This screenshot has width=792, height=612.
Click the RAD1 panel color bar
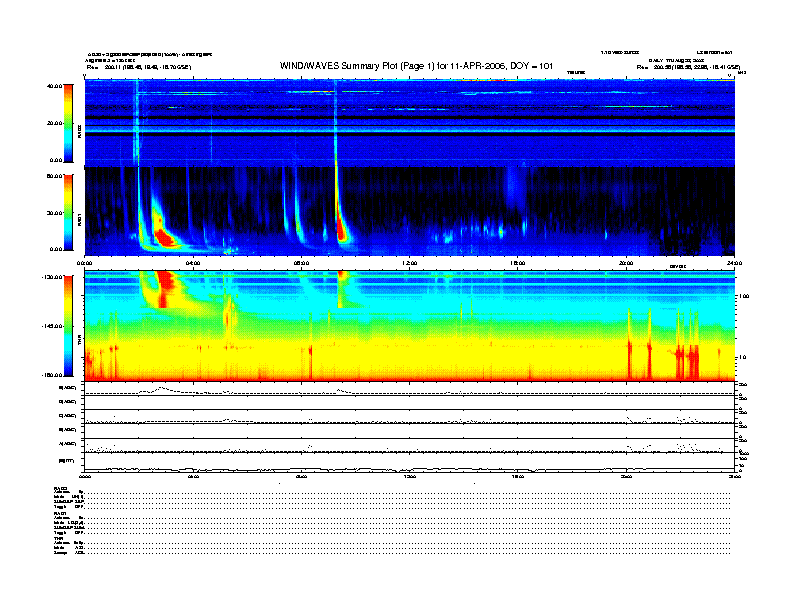pos(68,212)
